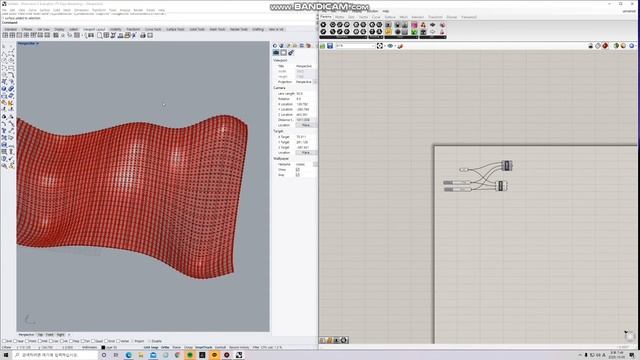Click the lock icon in Grasshopper canvas toolbar
This screenshot has width=640, height=360.
click(590, 46)
